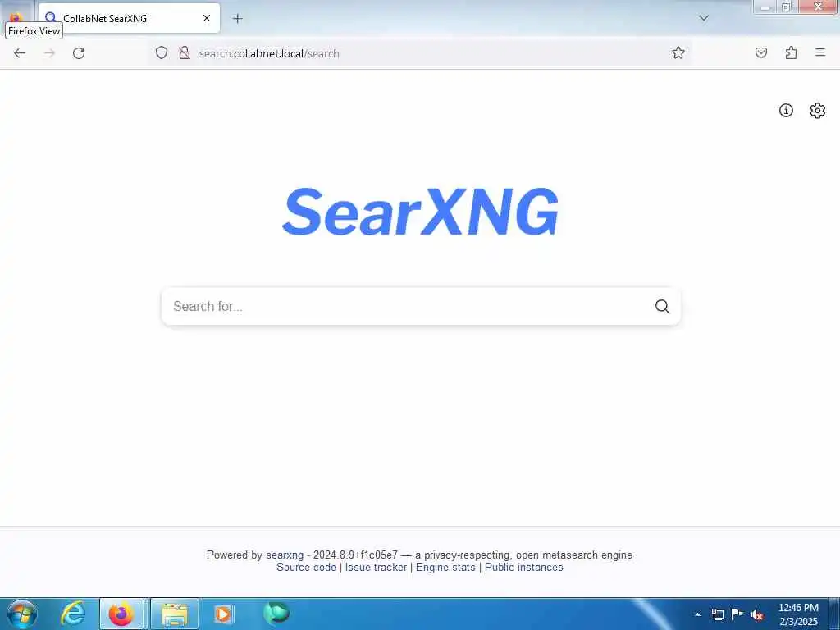
Task: Reload the current page
Action: point(79,53)
